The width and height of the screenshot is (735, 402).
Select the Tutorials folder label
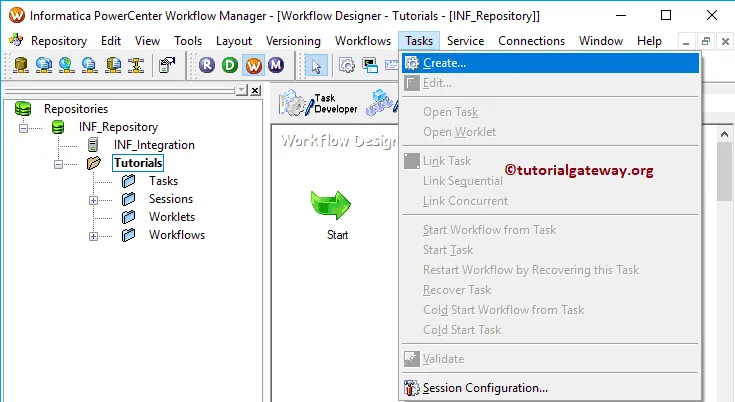(x=138, y=163)
